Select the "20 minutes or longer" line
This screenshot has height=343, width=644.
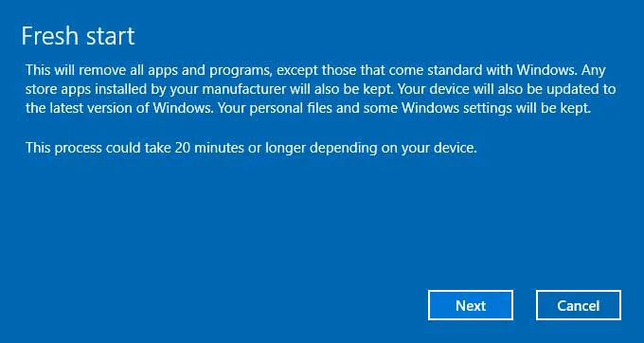click(251, 148)
